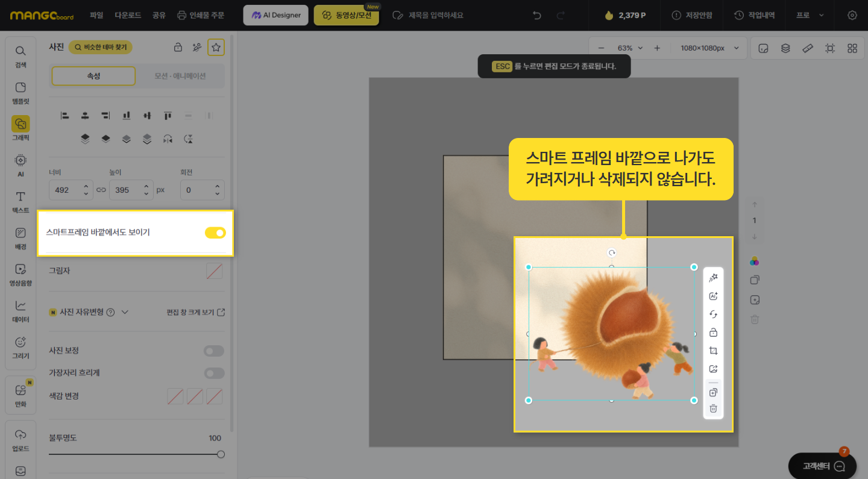Viewport: 868px width, 479px height.
Task: Enable the 가장자리 흐리게 toggle
Action: tap(214, 374)
